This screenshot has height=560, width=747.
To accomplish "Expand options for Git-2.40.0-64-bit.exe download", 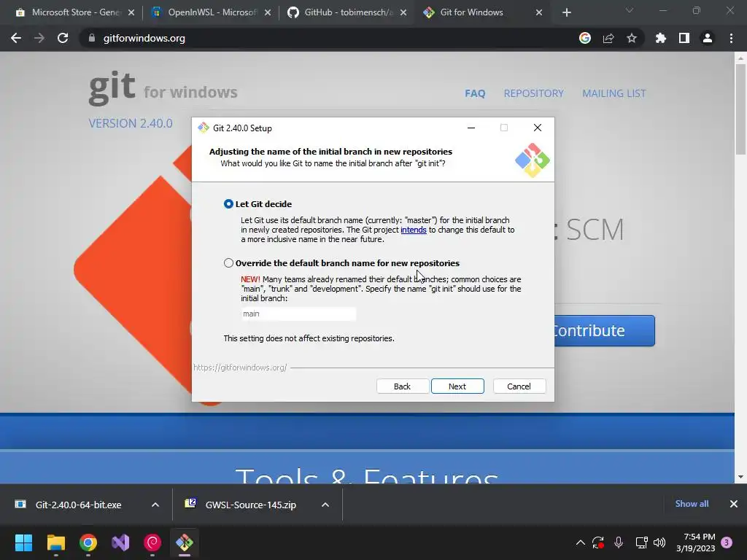I will [x=155, y=505].
